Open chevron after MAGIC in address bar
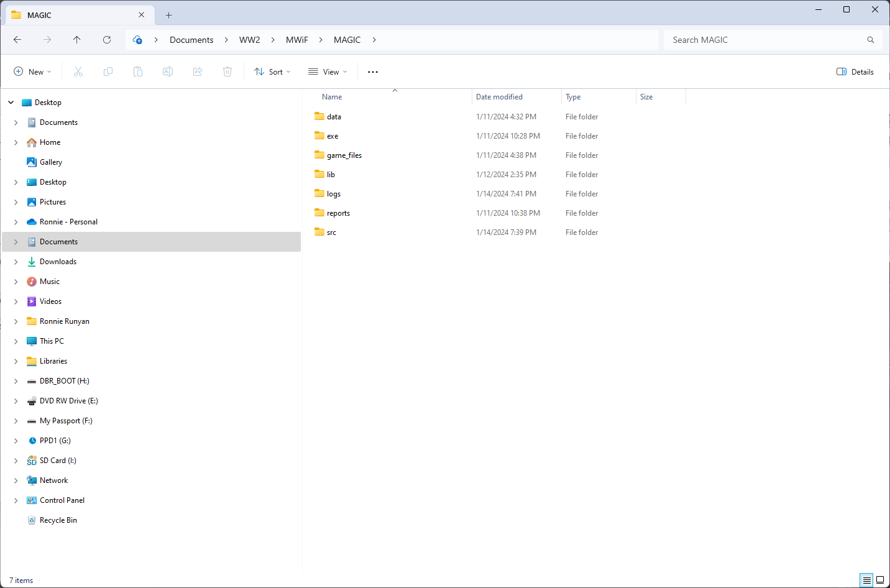Image resolution: width=890 pixels, height=588 pixels. pos(374,40)
